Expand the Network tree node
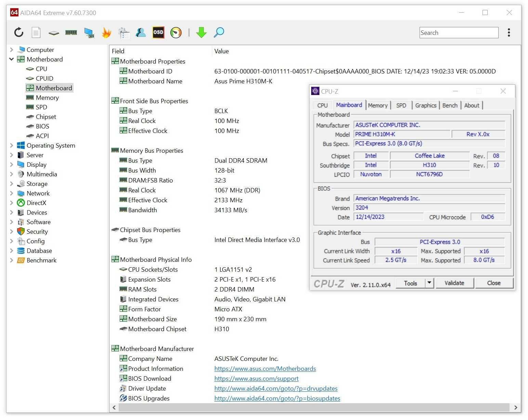528x420 pixels. click(11, 193)
